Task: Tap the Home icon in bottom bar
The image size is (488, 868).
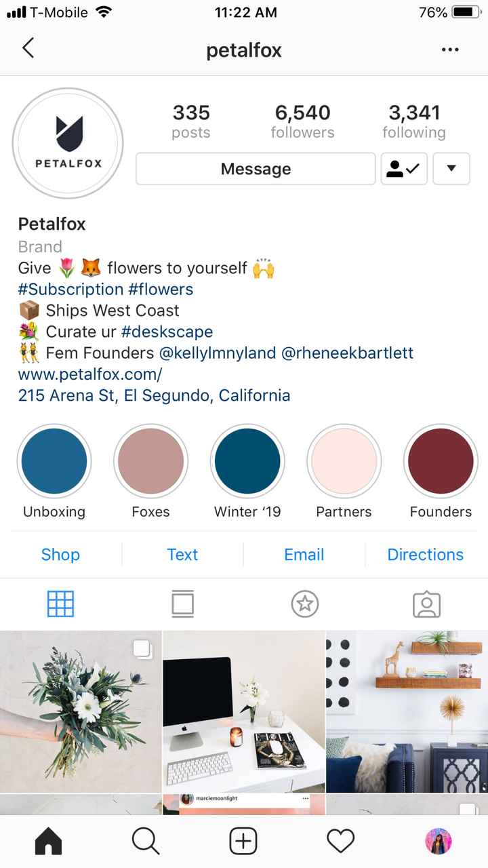Action: click(x=48, y=842)
